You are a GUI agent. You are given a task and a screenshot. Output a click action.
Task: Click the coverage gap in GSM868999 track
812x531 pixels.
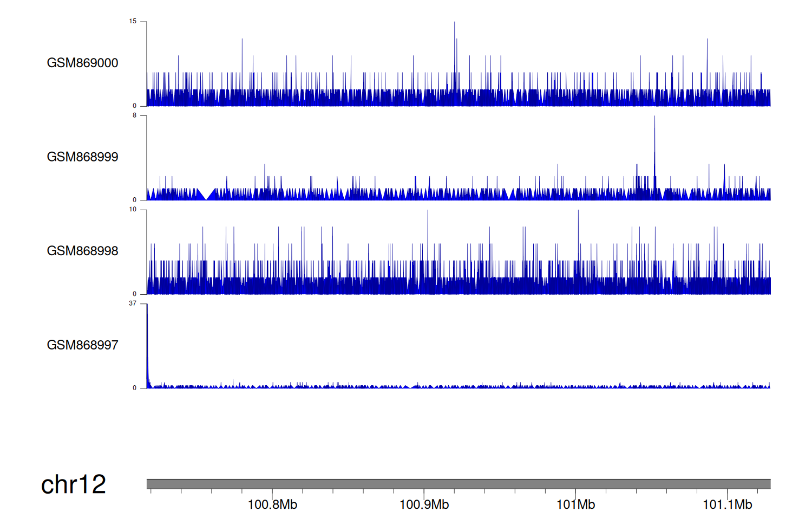(206, 196)
